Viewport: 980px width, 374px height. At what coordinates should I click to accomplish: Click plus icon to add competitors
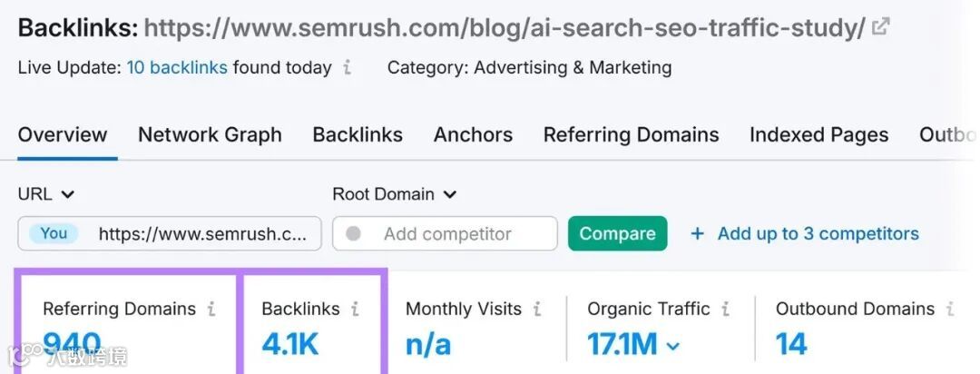click(697, 234)
